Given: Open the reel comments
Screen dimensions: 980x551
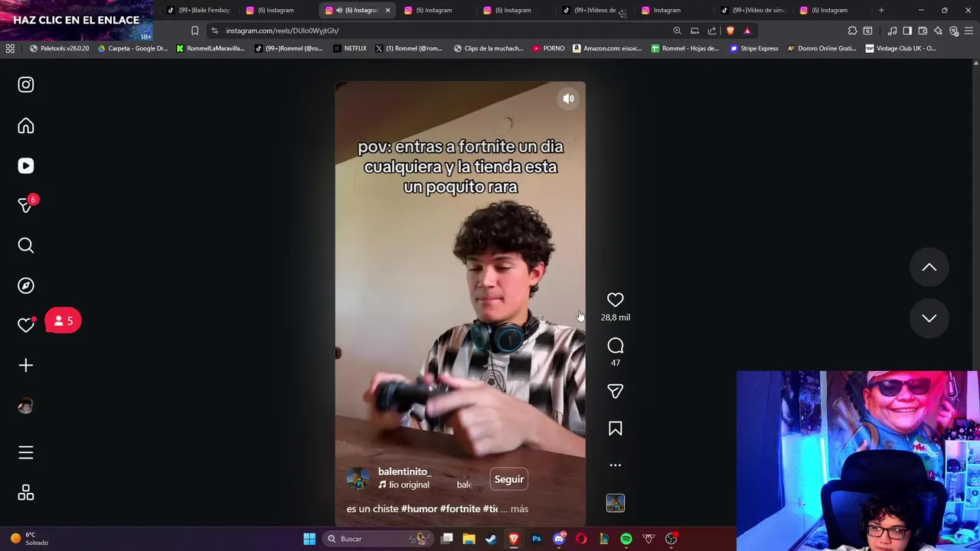Looking at the screenshot, I should 616,346.
